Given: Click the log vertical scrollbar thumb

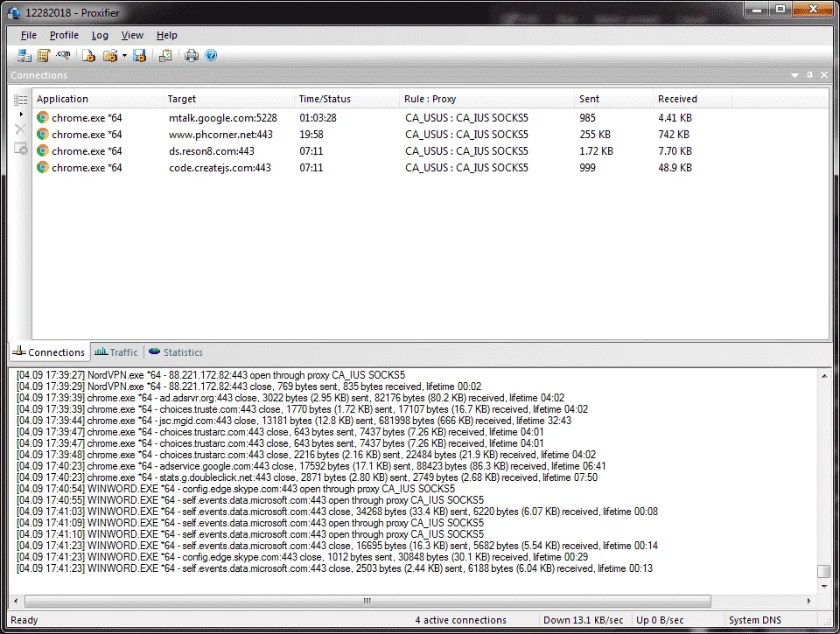Looking at the screenshot, I should point(824,571).
